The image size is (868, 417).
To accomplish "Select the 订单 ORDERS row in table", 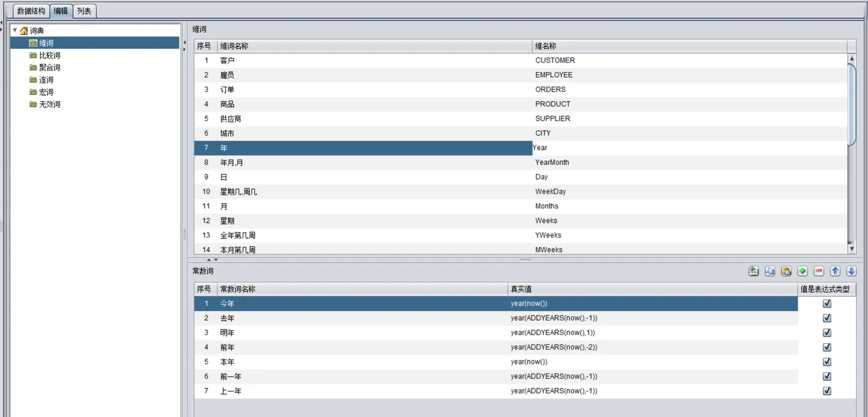I will [x=521, y=89].
